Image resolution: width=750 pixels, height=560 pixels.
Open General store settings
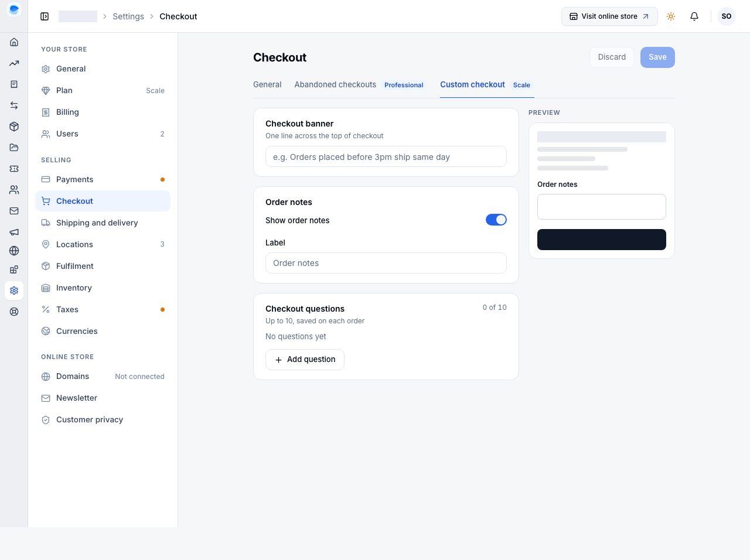point(103,69)
